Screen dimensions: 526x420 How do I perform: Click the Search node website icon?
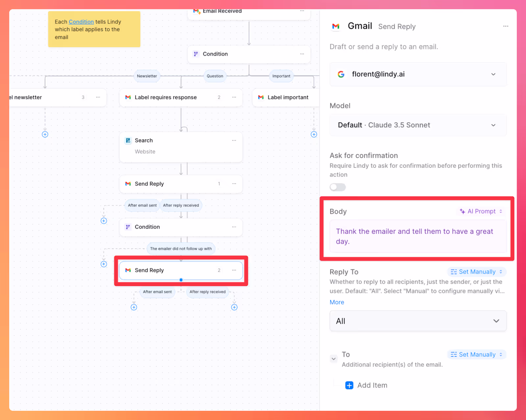(x=128, y=141)
